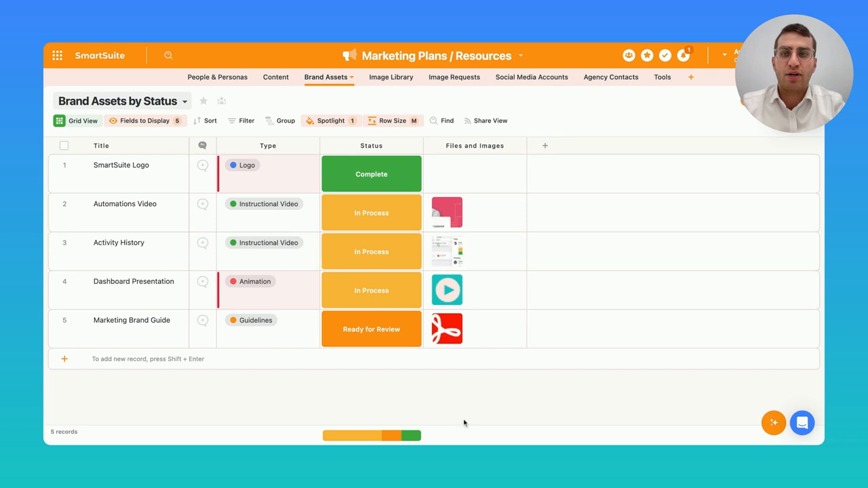
Task: Click the Sort button
Action: (205, 121)
